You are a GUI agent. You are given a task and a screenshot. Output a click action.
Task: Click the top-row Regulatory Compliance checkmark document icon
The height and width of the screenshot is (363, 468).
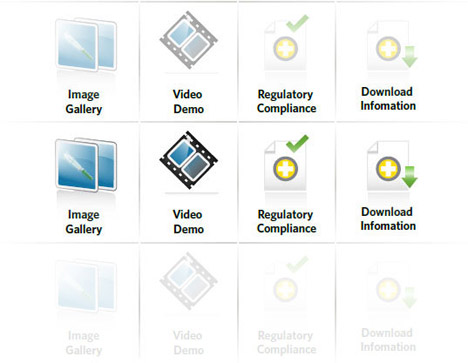(x=287, y=42)
